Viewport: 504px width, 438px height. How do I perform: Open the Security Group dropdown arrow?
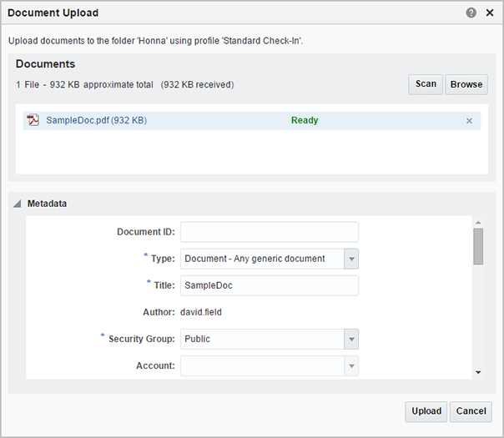coord(351,339)
